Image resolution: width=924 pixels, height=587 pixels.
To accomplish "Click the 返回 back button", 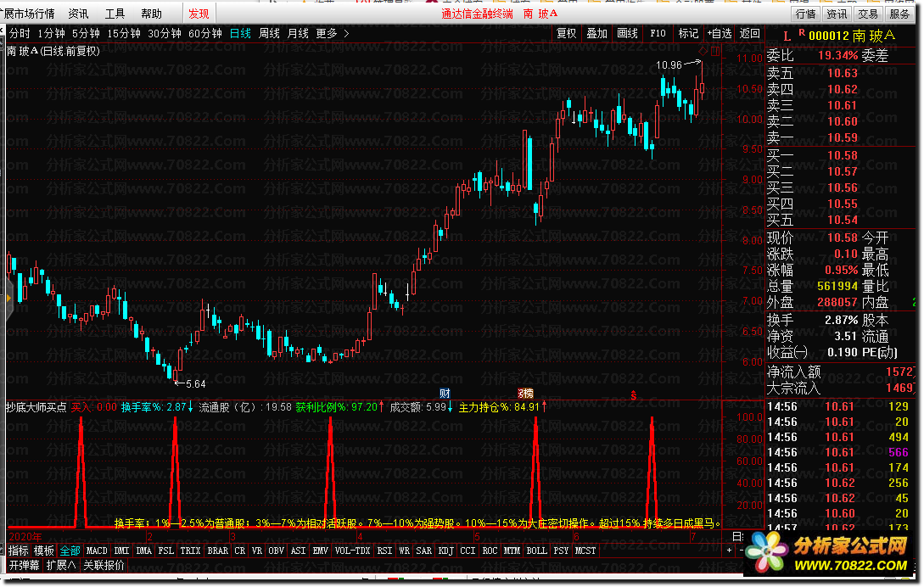I will coord(749,34).
